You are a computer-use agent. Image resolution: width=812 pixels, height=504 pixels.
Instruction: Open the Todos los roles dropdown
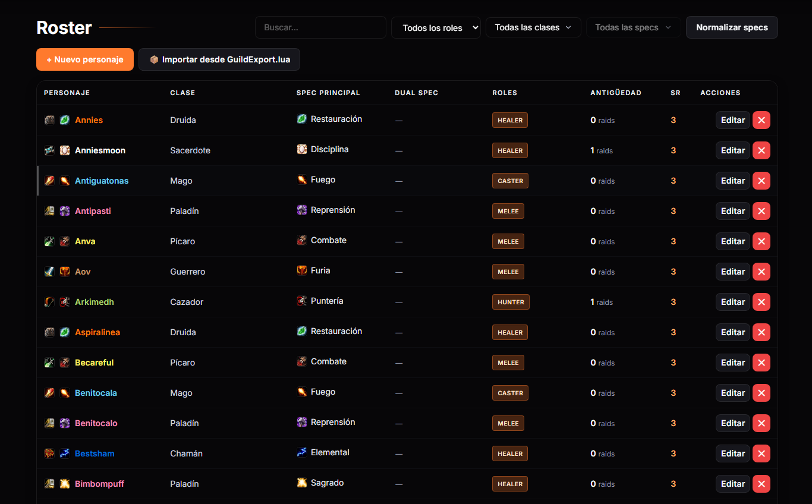[436, 27]
